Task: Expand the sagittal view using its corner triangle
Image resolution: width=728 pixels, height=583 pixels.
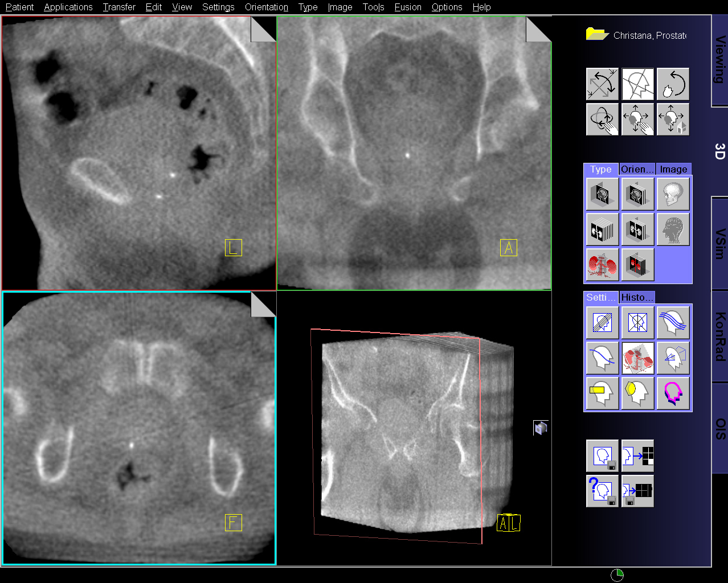Action: [x=263, y=30]
